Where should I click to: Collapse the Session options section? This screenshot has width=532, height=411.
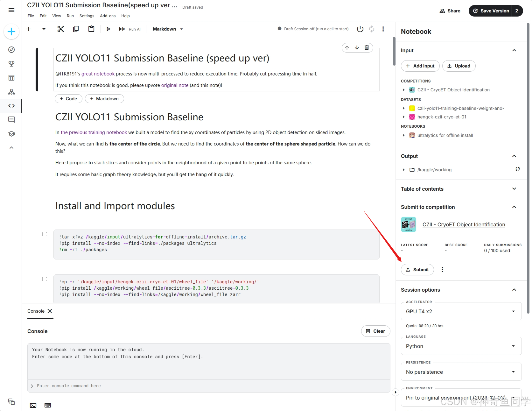click(514, 290)
